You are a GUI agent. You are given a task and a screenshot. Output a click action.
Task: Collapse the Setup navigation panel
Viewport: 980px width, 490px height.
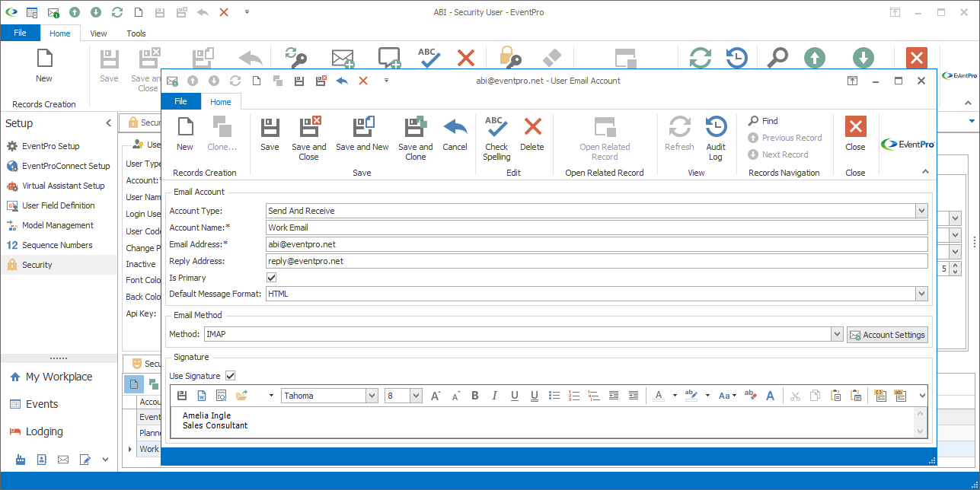click(108, 123)
